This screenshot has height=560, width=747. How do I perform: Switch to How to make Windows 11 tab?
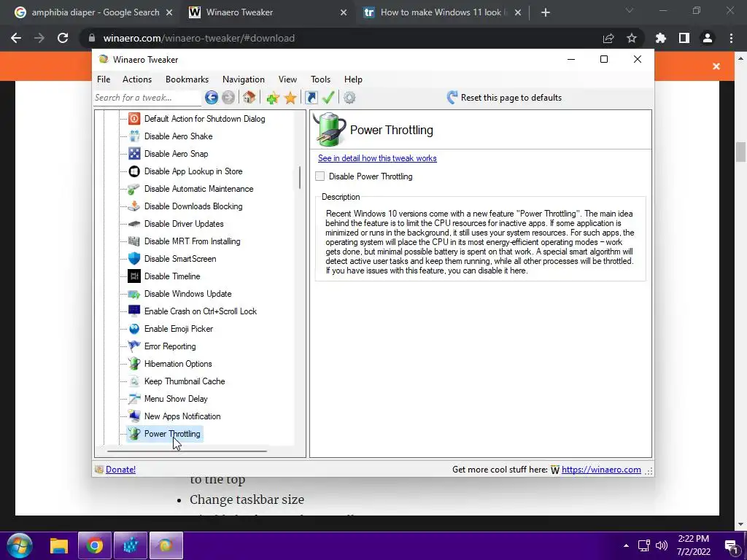click(443, 12)
